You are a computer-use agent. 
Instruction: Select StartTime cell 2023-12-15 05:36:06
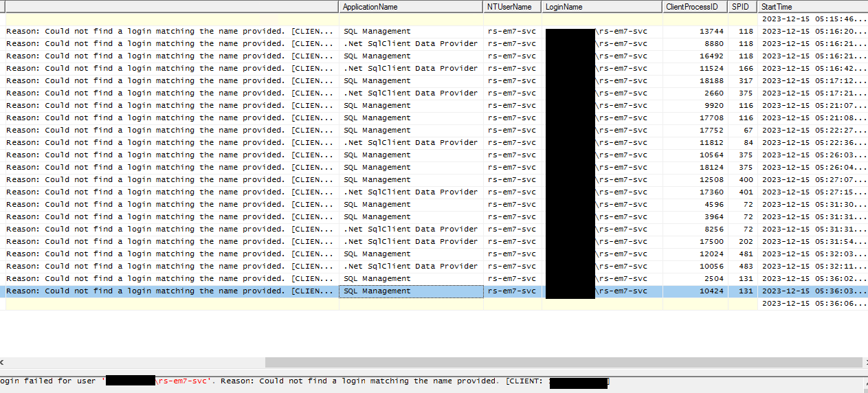[812, 303]
